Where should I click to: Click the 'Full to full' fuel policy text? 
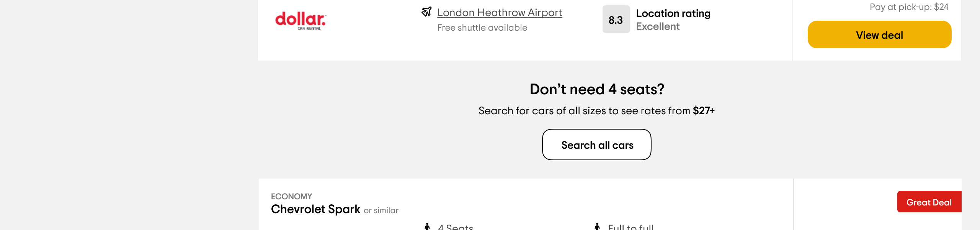click(x=631, y=227)
